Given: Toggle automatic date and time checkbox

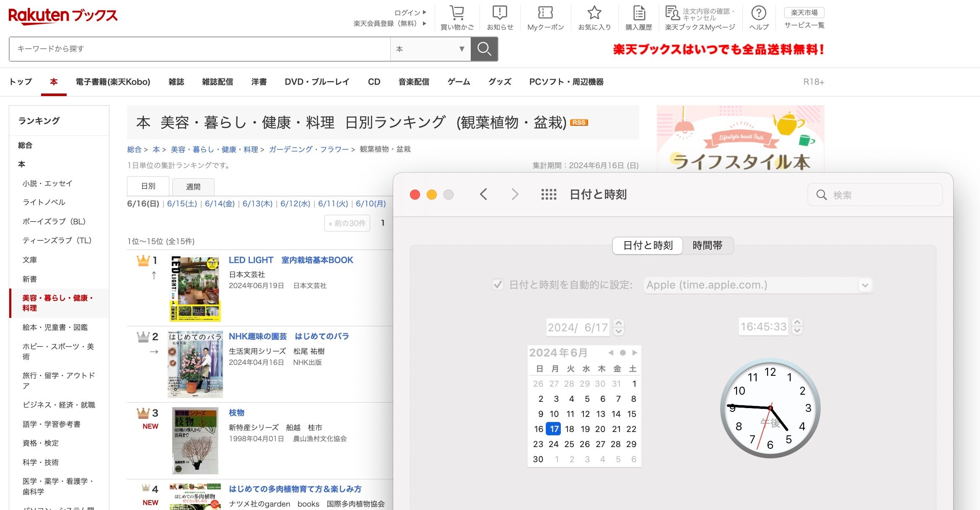Looking at the screenshot, I should [498, 285].
